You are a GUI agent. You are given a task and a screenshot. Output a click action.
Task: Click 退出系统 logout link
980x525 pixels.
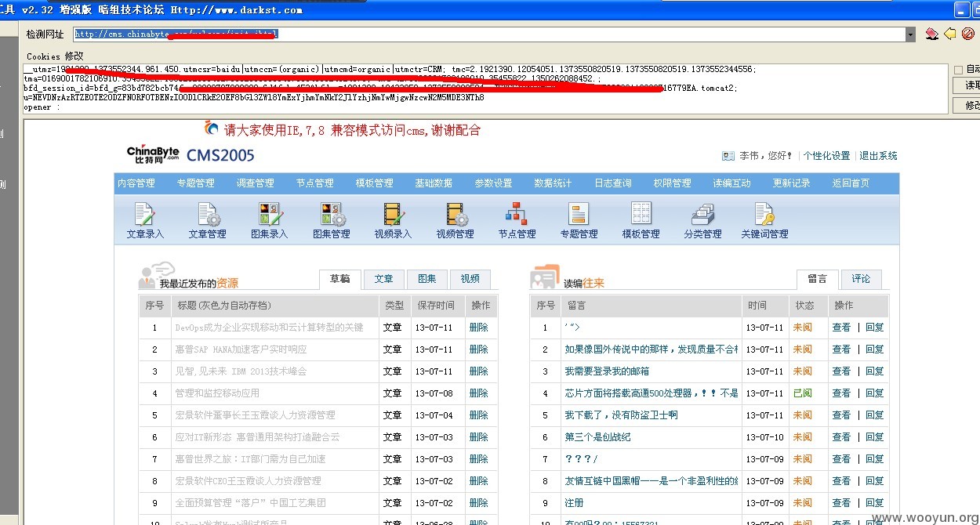[879, 156]
